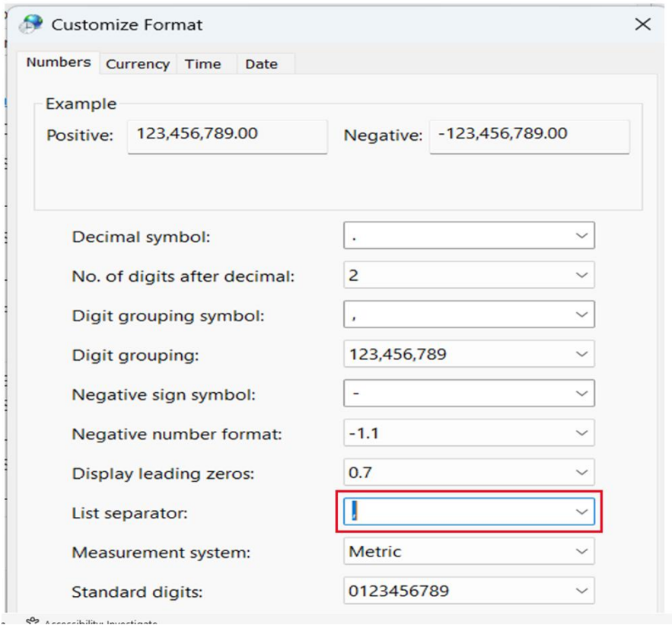Open the Time tab
672x625 pixels.
(202, 64)
